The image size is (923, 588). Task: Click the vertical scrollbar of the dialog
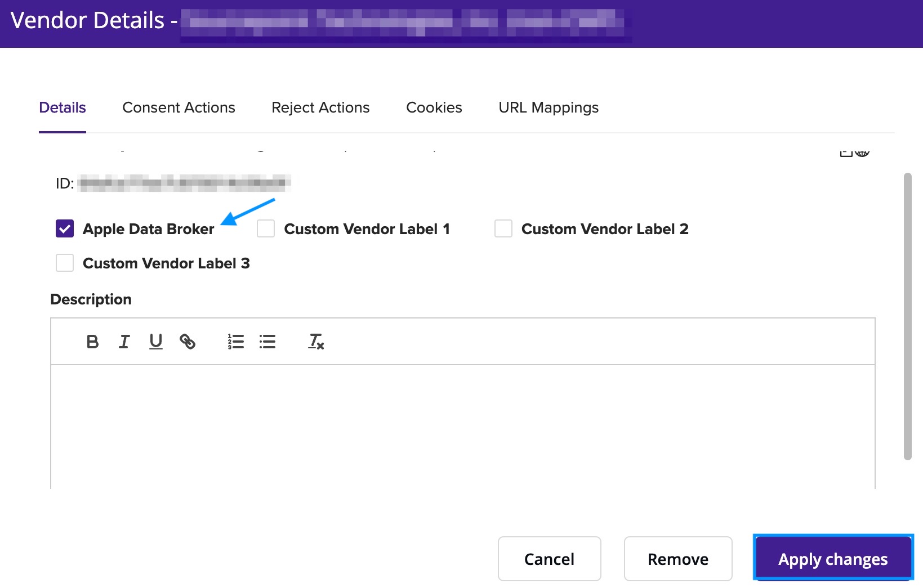(907, 316)
